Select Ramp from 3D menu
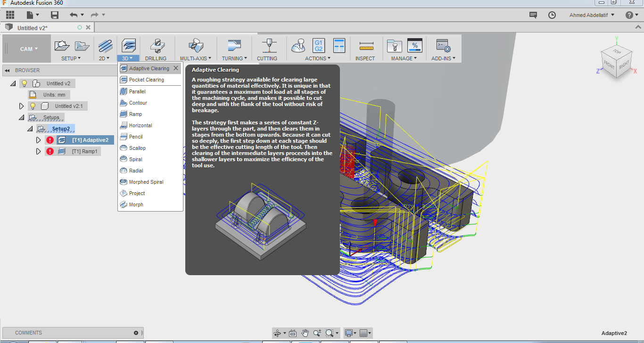 tap(150, 114)
